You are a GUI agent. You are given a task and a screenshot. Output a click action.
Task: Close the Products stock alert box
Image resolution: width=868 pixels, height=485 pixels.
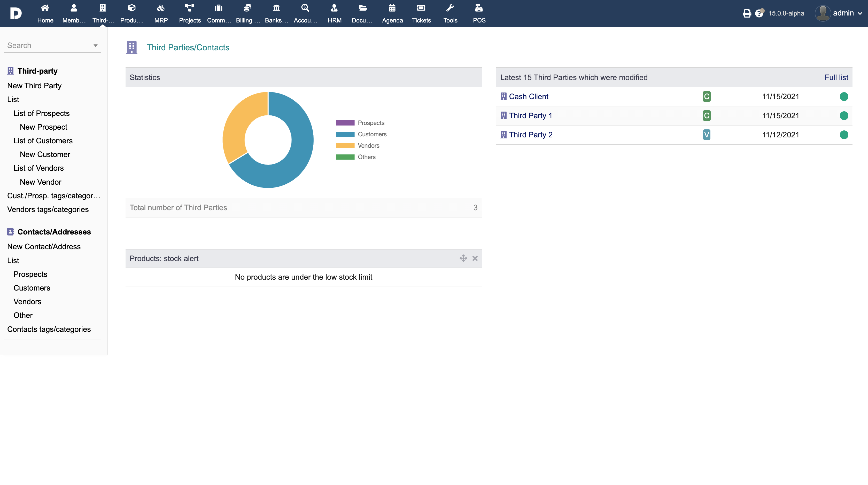[475, 258]
